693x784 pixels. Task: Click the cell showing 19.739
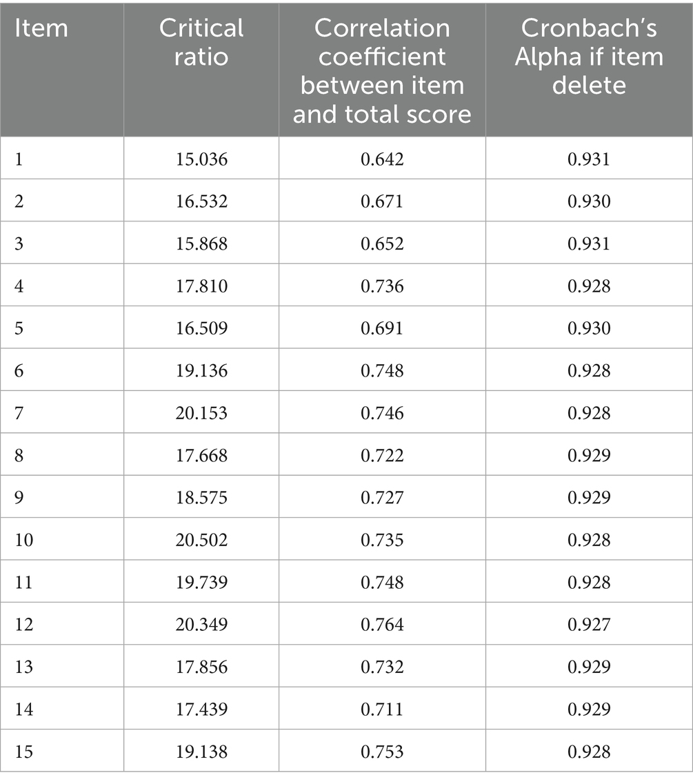pyautogui.click(x=201, y=582)
